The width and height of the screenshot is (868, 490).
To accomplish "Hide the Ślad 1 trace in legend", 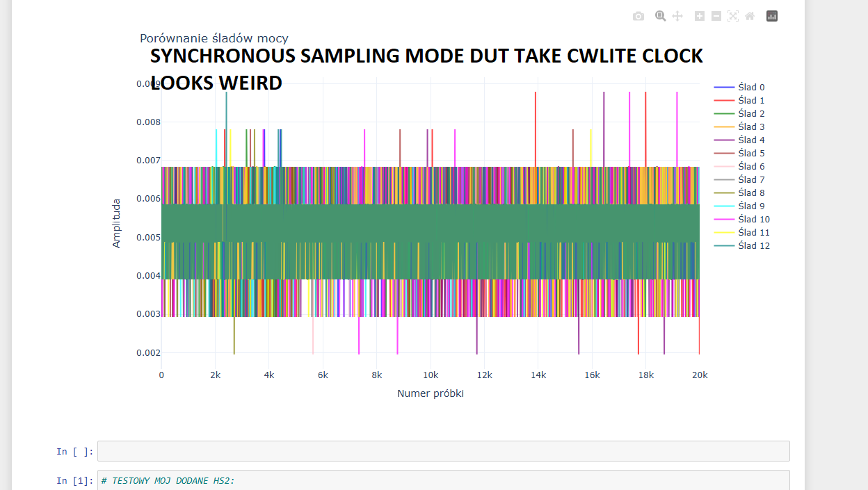I will click(751, 101).
